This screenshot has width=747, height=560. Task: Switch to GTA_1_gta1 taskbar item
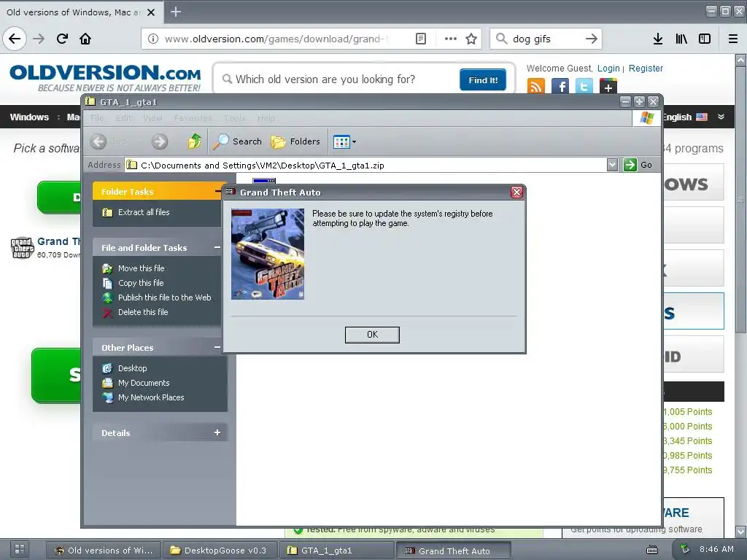point(336,551)
